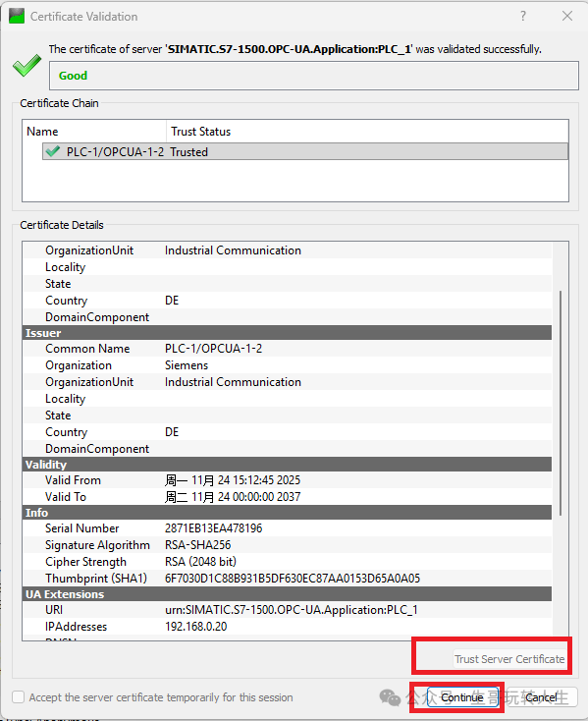Select the Thumbprint (SHA1) row
Image resolution: width=588 pixels, height=721 pixels.
(288, 578)
